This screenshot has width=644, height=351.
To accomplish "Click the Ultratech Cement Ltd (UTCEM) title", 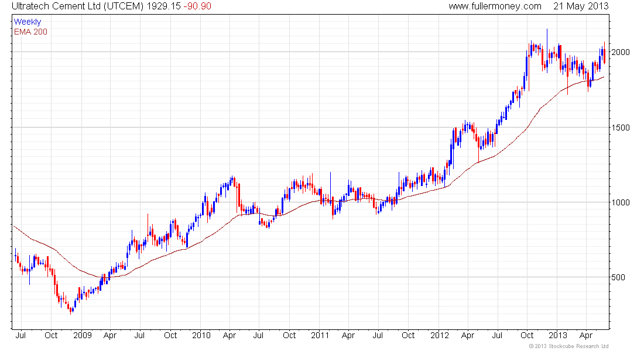I will tap(78, 6).
